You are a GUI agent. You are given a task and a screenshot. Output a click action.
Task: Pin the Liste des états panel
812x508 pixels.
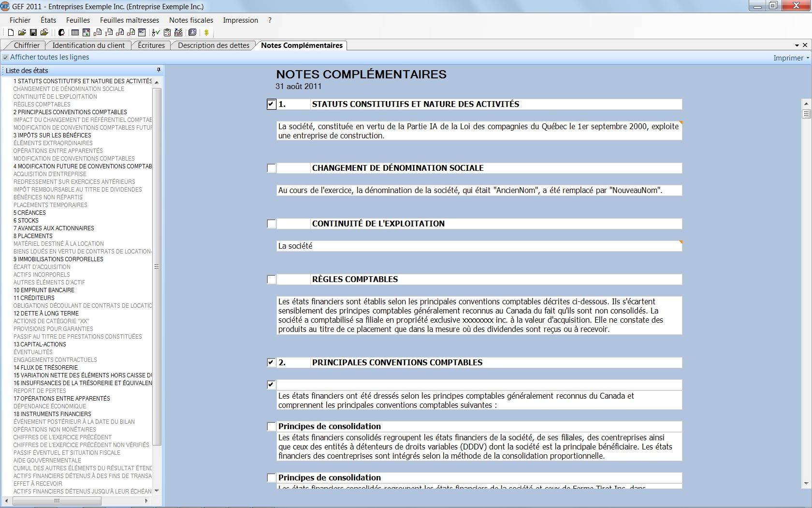(x=158, y=70)
